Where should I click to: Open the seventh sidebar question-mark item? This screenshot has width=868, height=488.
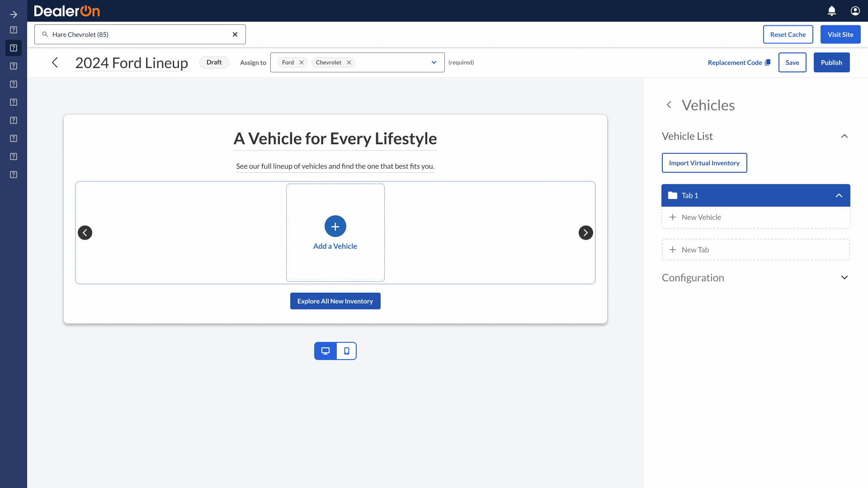14,138
